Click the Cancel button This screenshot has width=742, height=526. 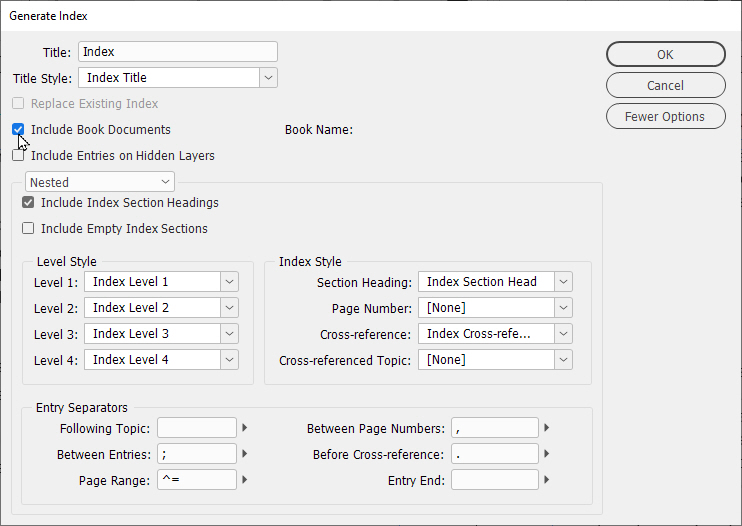click(665, 85)
